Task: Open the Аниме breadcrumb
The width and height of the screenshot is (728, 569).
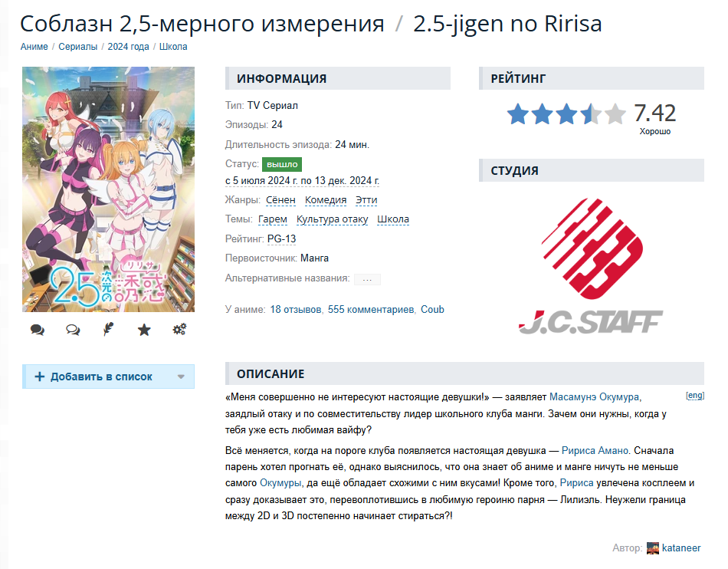Action: tap(34, 47)
